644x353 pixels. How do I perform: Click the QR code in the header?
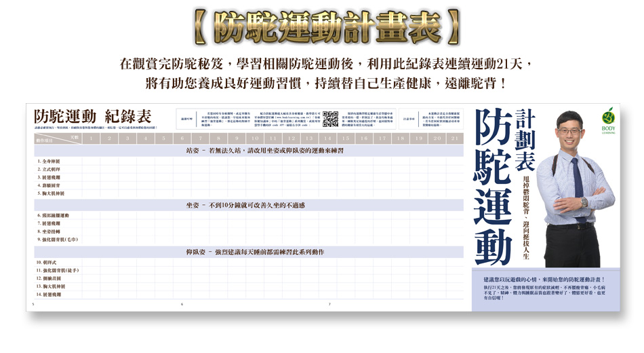(330, 119)
